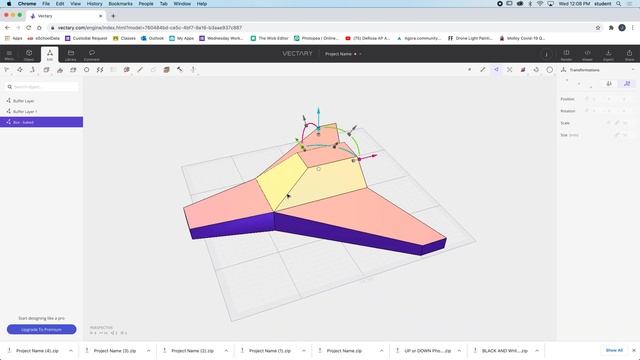Screen dimensions: 640x360
Task: Close the Chrome downloads bar
Action: [633, 350]
